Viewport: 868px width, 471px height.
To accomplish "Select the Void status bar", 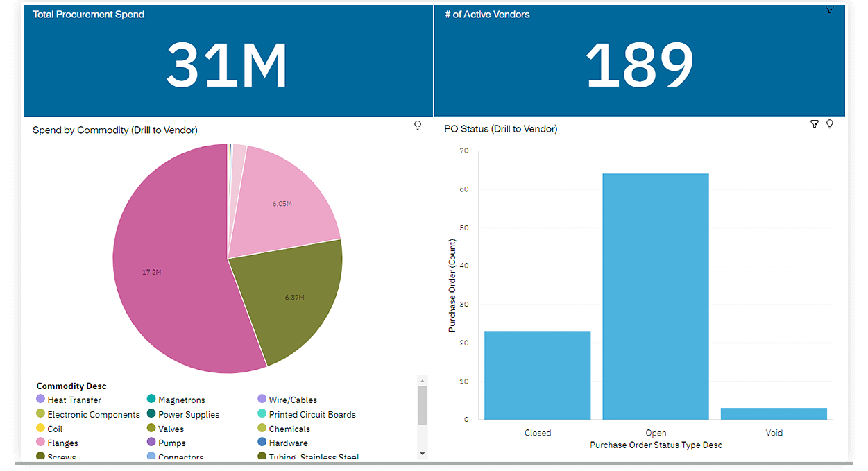I will click(774, 413).
